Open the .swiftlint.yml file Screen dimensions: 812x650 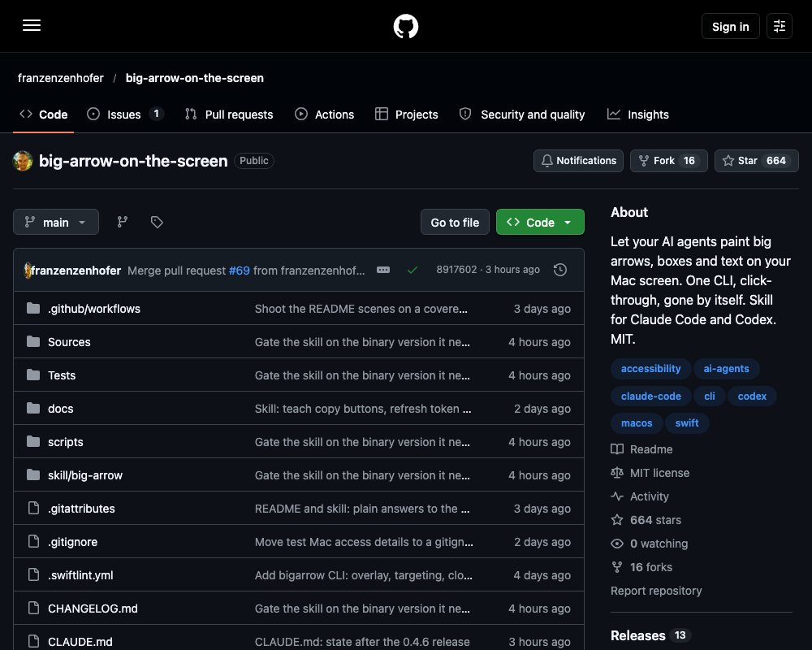point(80,574)
